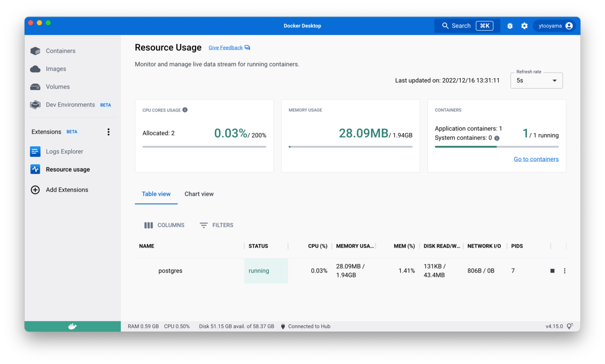The height and width of the screenshot is (364, 605).
Task: Open the settings gear icon
Action: click(x=524, y=26)
